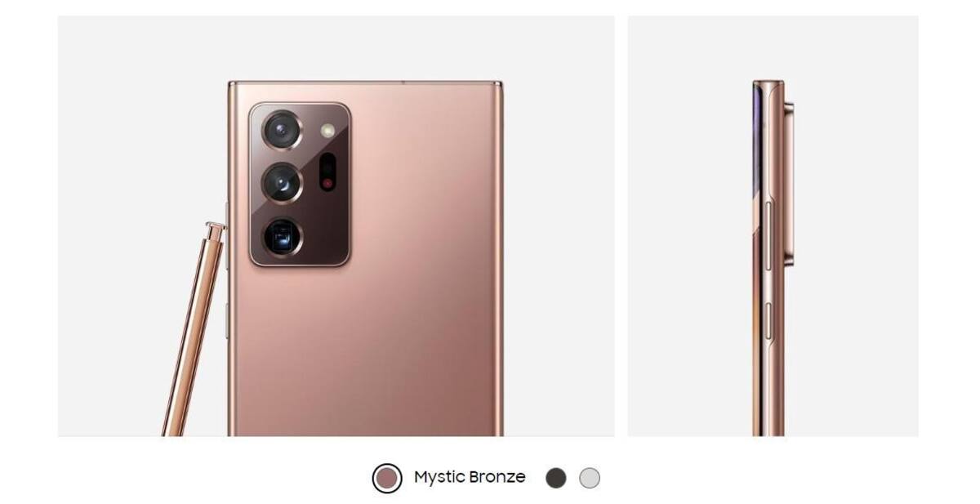The width and height of the screenshot is (980, 504).
Task: Click the short power button on side view
Action: click(x=767, y=319)
